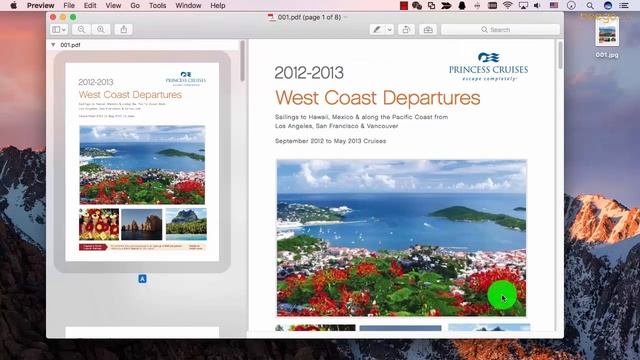
Task: Open the View menu
Action: tap(113, 5)
